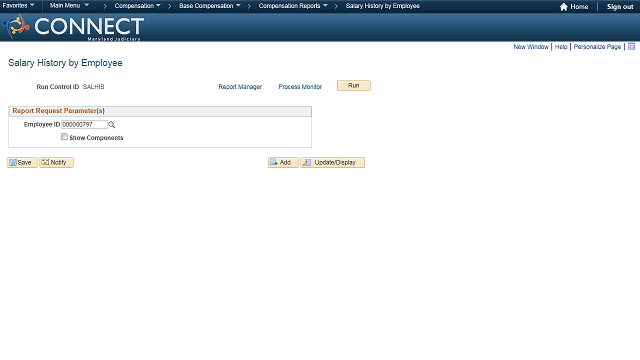
Task: Open the Favorites dropdown menu
Action: coord(18,6)
